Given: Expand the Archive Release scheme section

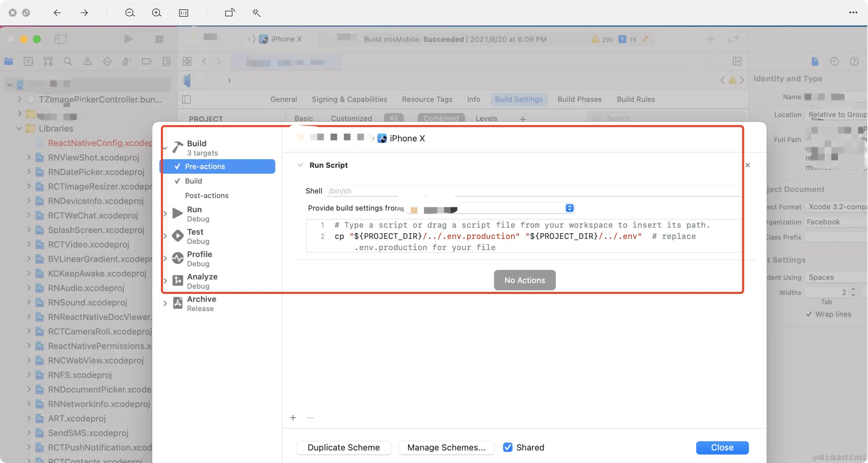Looking at the screenshot, I should click(x=165, y=303).
